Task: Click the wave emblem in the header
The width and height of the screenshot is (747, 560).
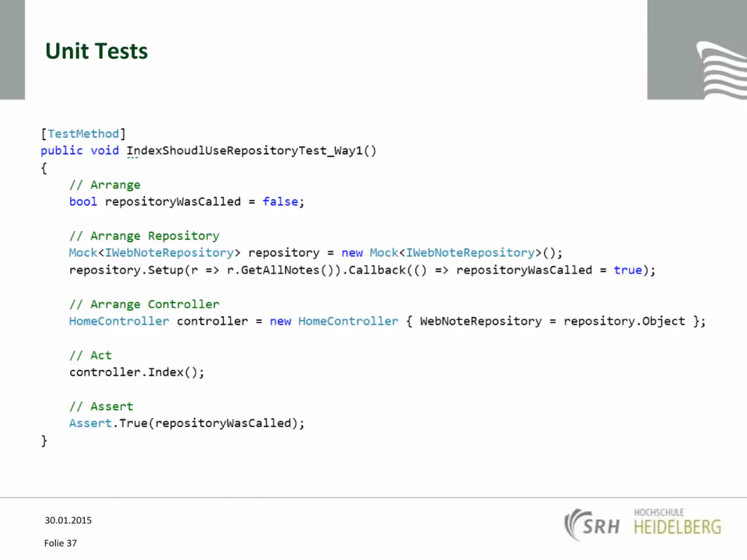Action: [x=721, y=69]
